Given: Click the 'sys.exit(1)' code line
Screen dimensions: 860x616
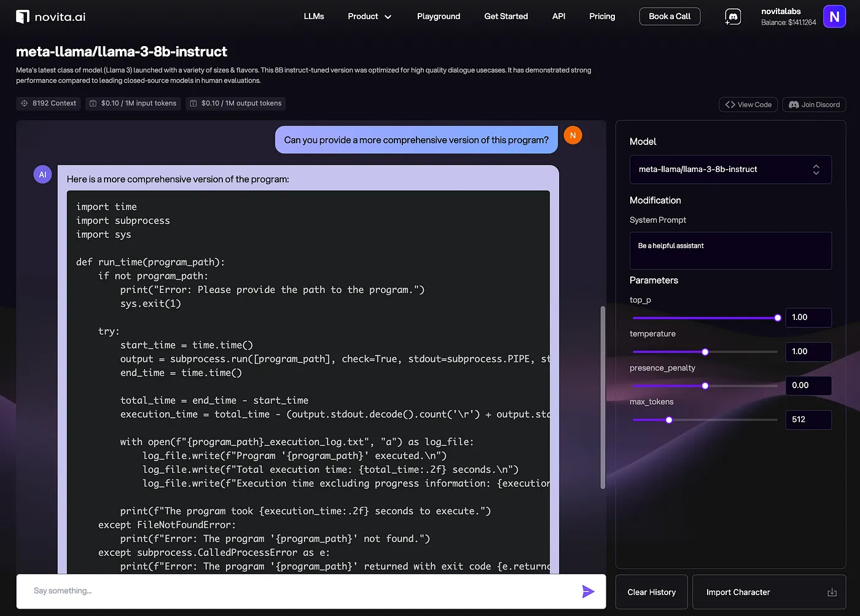Looking at the screenshot, I should [x=150, y=304].
